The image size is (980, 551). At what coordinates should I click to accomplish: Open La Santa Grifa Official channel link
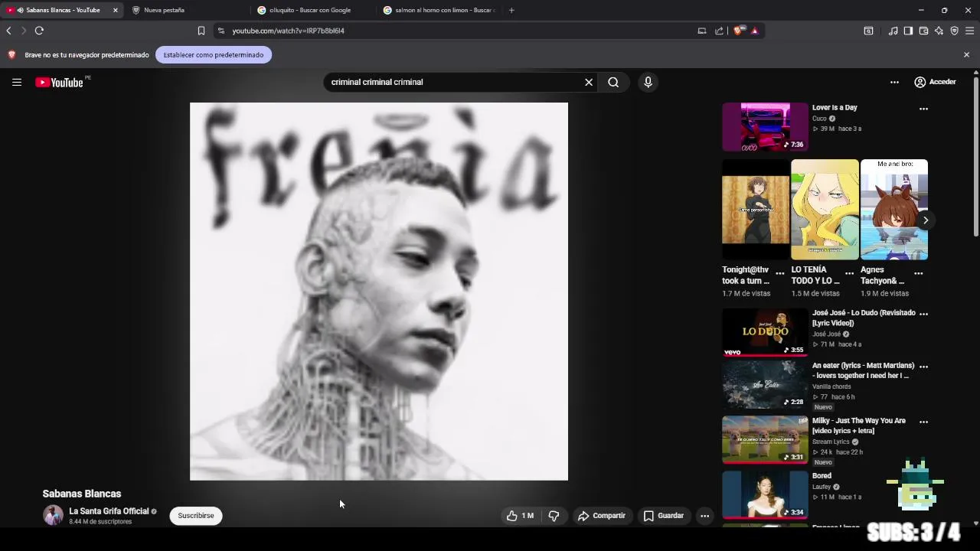109,511
